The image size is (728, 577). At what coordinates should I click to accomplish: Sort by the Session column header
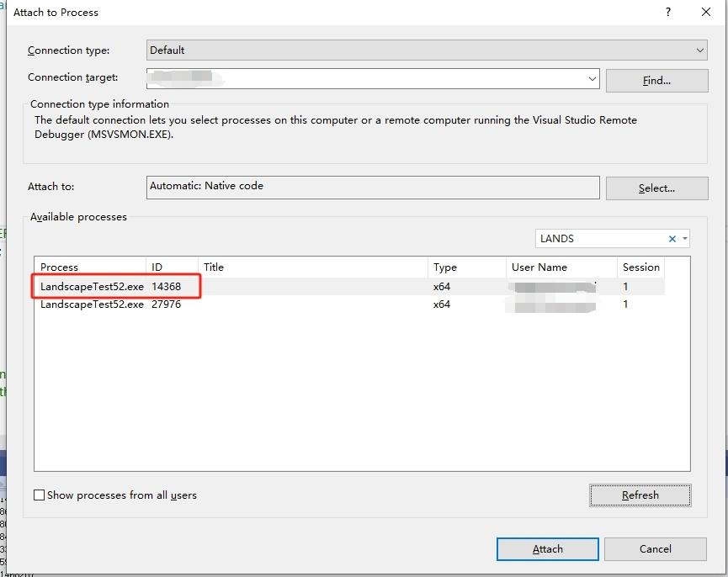pyautogui.click(x=640, y=267)
